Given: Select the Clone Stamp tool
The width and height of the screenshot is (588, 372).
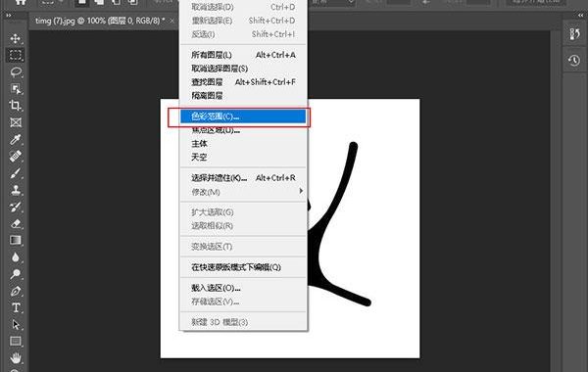Looking at the screenshot, I should click(x=16, y=190).
